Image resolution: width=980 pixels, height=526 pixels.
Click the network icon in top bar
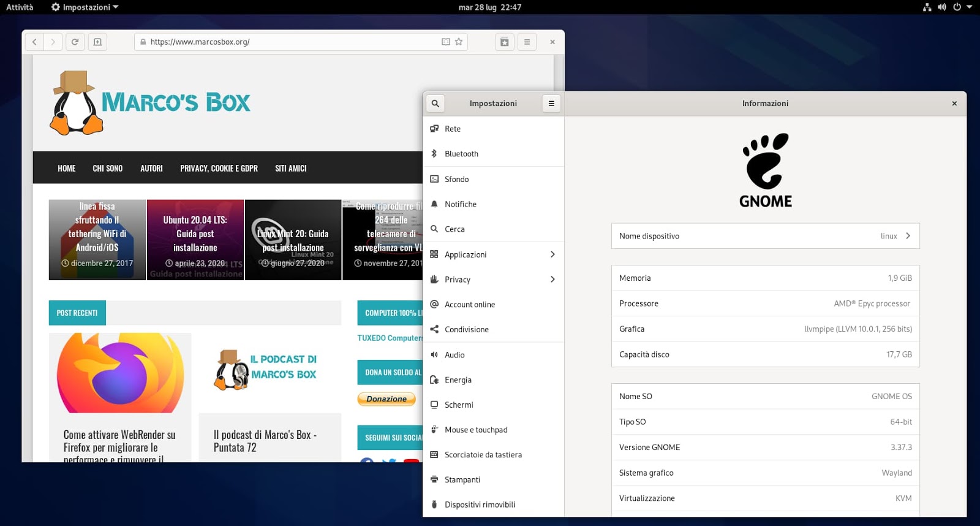927,7
